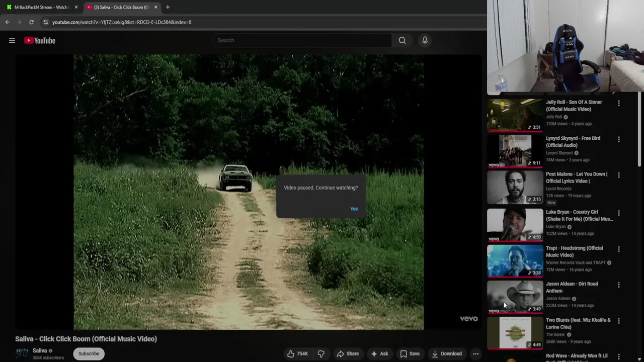Image resolution: width=644 pixels, height=362 pixels.
Task: Open more actions ellipsis under video
Action: coord(475,353)
